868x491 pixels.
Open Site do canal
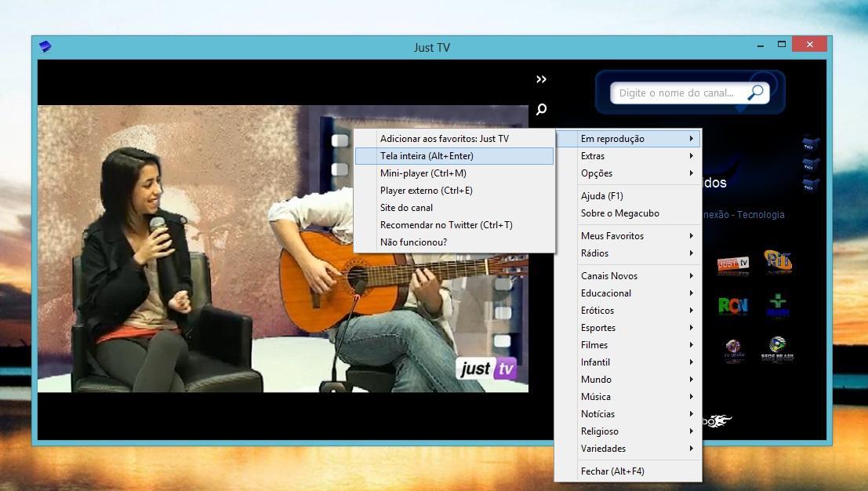point(454,207)
